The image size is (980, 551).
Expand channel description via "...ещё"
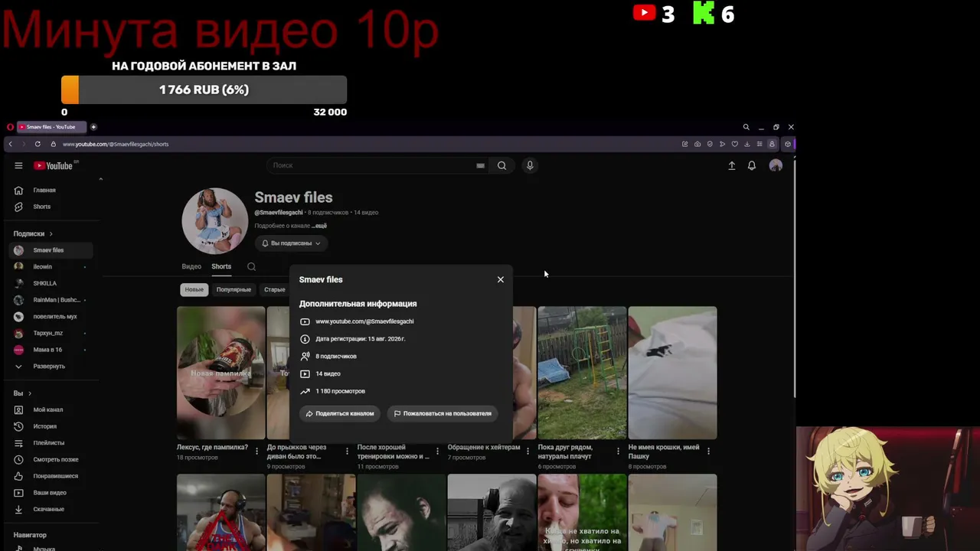319,226
